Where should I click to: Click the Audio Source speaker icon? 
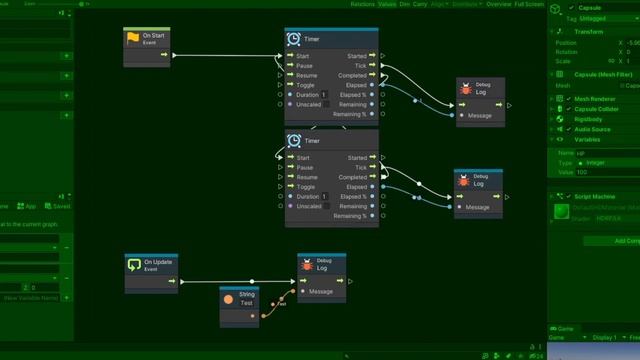pos(560,129)
